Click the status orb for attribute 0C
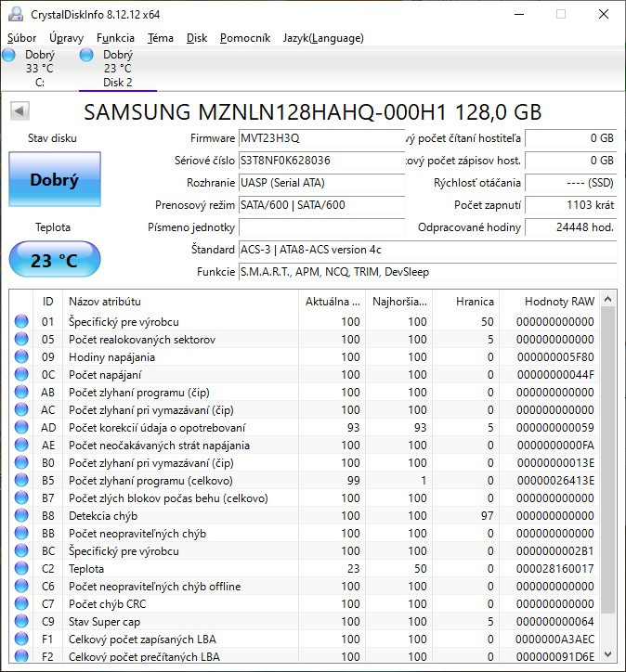Screen dimensions: 626x672 [21, 374]
